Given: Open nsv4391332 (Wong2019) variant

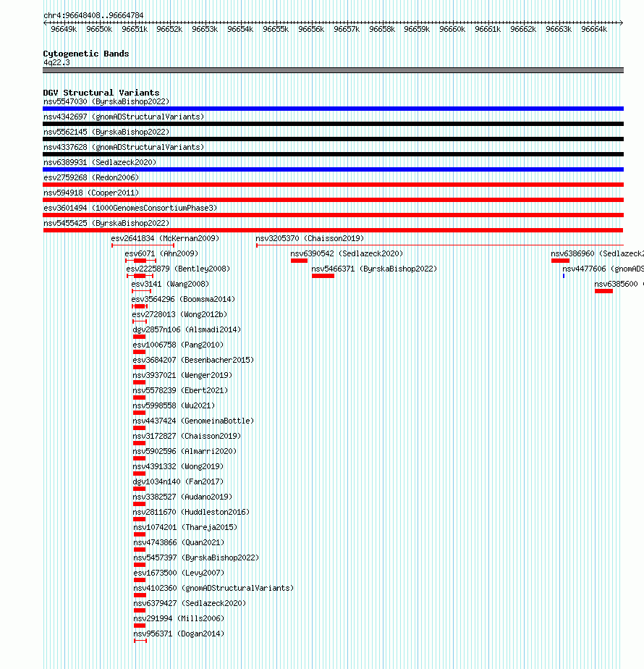Looking at the screenshot, I should 178,466.
